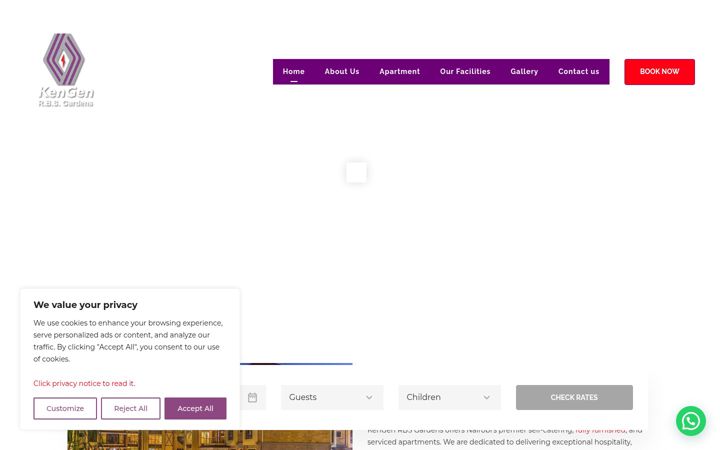Navigate to Our Facilities
The width and height of the screenshot is (720, 450).
coord(465,72)
